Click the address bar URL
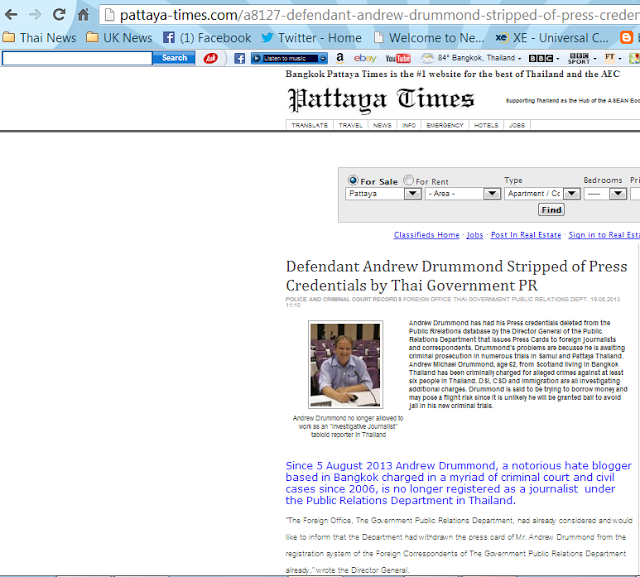This screenshot has width=640, height=577. tap(379, 15)
